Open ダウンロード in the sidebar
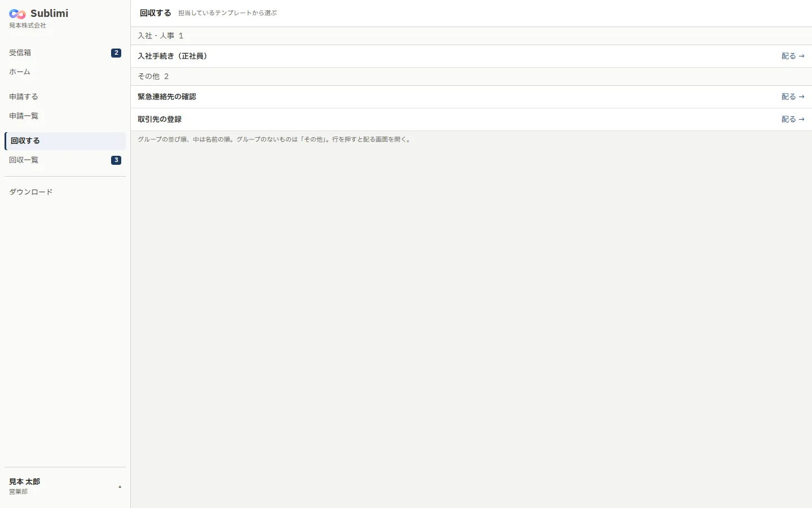The image size is (812, 508). [x=65, y=192]
